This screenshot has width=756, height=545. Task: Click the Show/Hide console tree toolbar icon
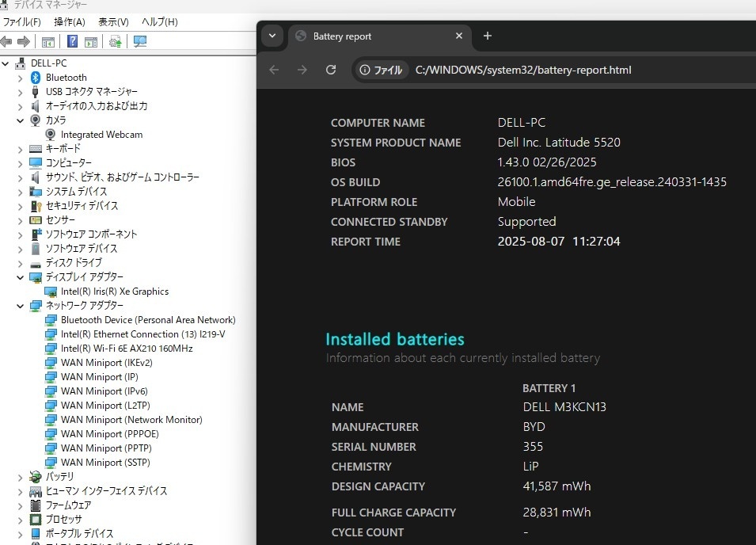47,43
